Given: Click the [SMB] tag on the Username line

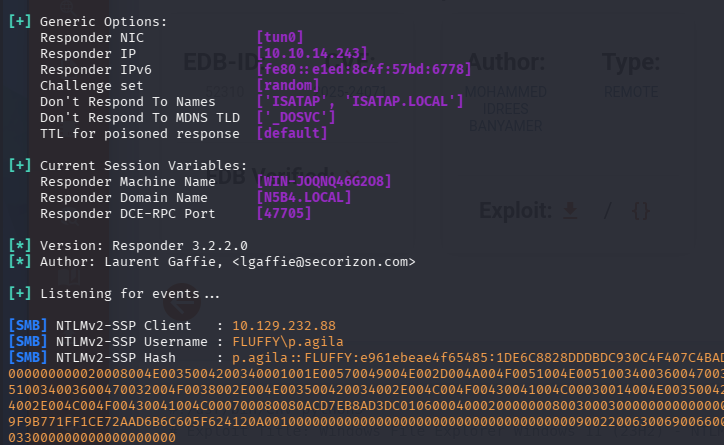Looking at the screenshot, I should pyautogui.click(x=23, y=341).
